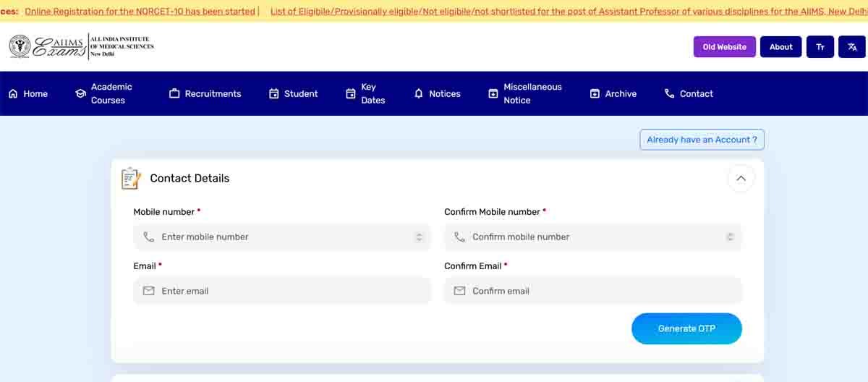Open the Recruitments nav menu
The width and height of the screenshot is (868, 382).
pos(205,93)
